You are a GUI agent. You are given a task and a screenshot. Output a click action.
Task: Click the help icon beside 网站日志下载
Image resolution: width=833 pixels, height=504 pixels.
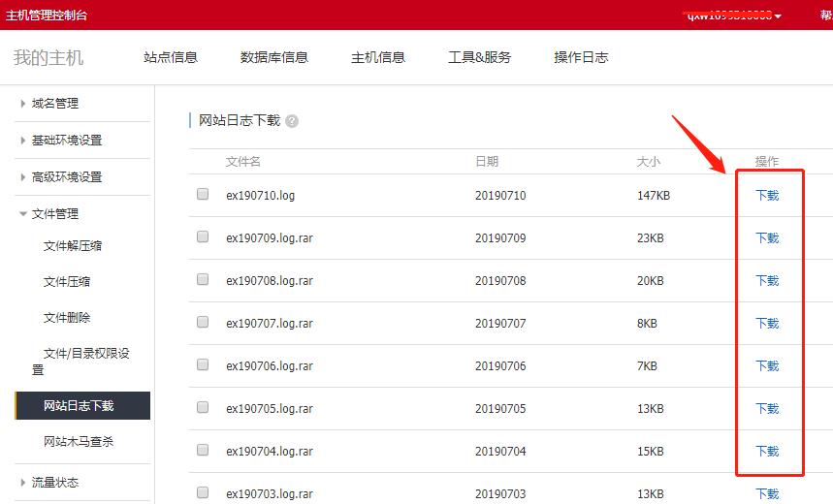292,121
